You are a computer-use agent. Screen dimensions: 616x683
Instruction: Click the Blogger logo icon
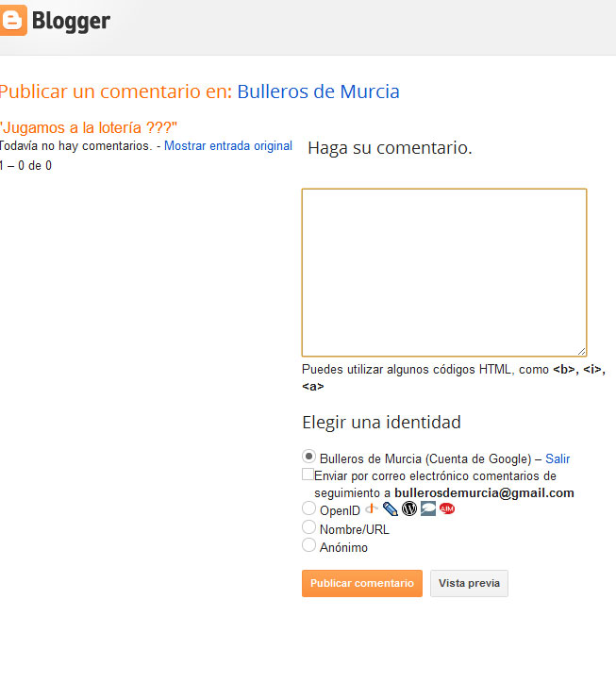tap(12, 21)
